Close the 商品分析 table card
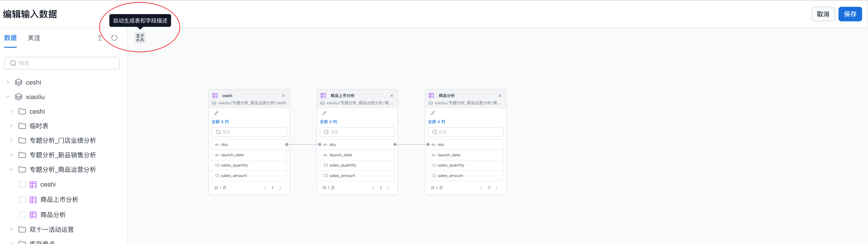 (500, 95)
